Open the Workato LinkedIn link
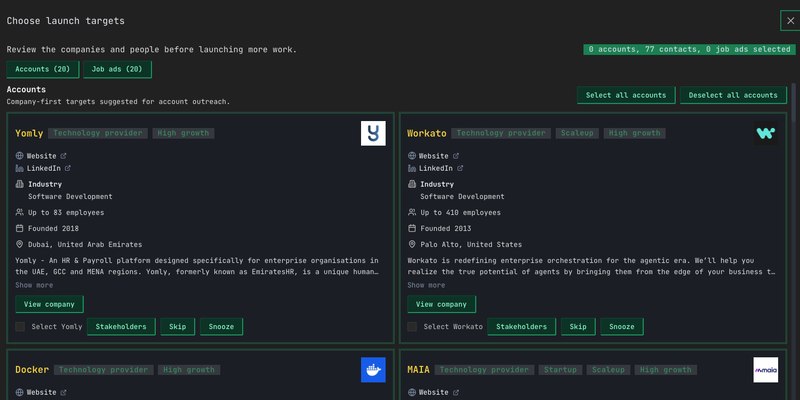Screen dimensions: 800x400 point(436,168)
